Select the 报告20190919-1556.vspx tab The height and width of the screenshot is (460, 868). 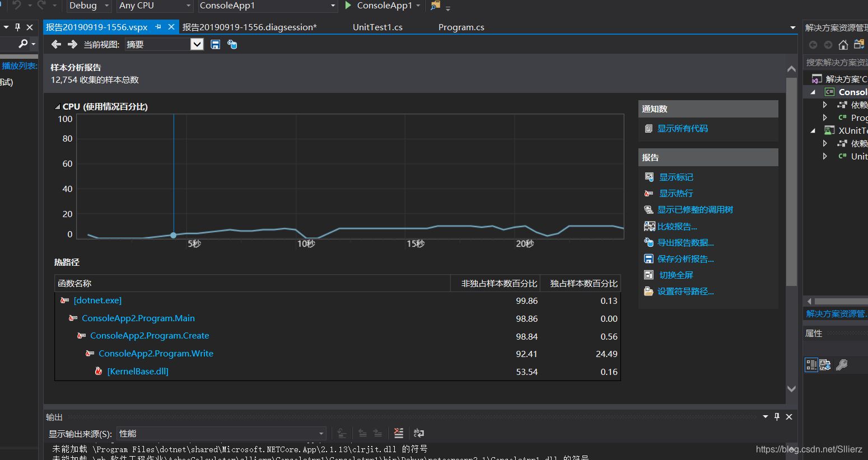coord(97,27)
